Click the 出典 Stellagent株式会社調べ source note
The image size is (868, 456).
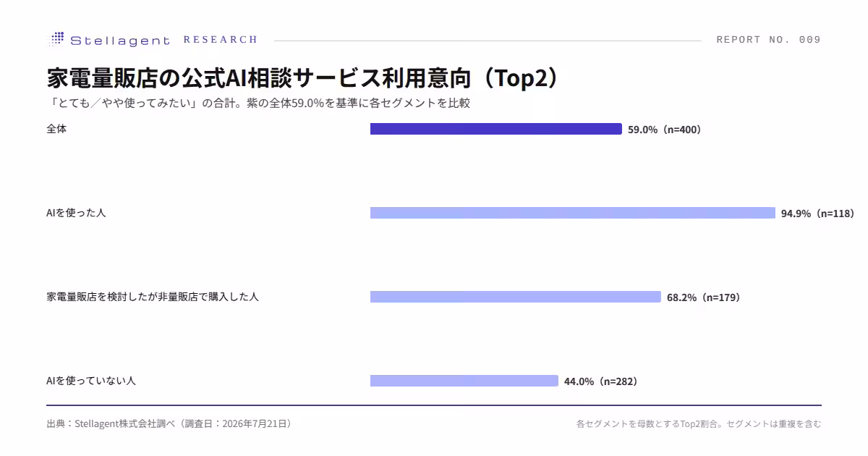click(169, 423)
